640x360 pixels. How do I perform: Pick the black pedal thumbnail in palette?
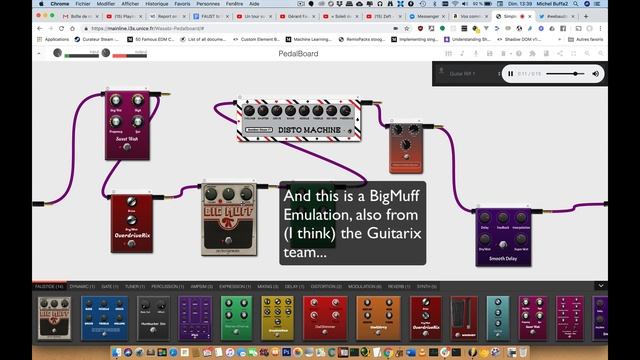click(153, 318)
